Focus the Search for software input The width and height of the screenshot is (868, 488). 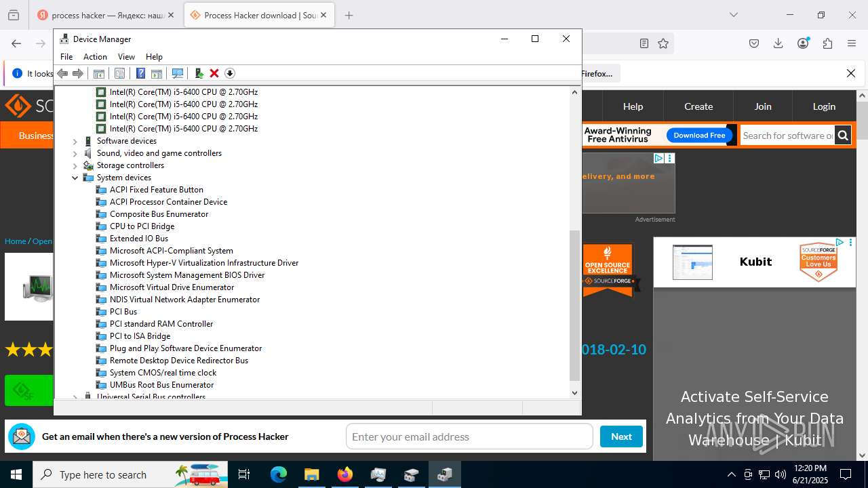(787, 136)
